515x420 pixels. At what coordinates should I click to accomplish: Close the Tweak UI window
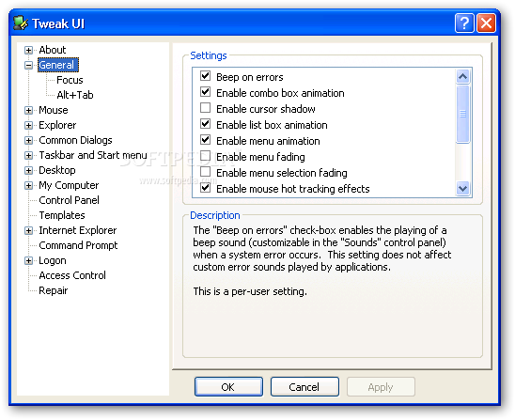tap(486, 23)
